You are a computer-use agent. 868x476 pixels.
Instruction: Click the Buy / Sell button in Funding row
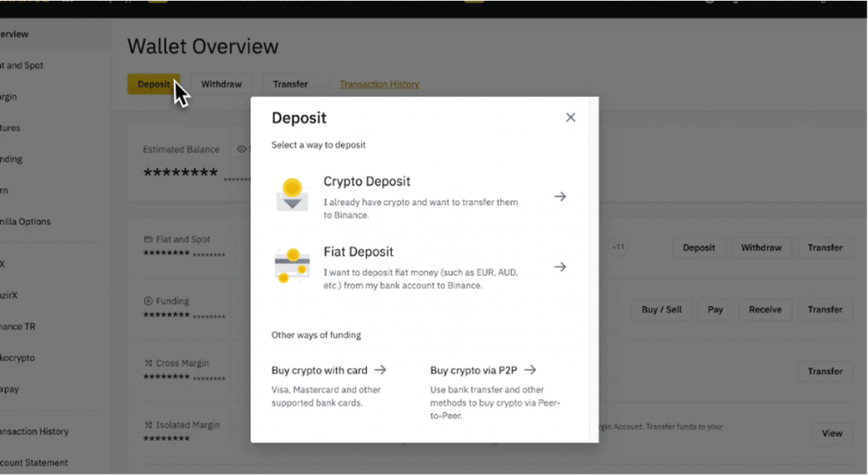coord(661,310)
